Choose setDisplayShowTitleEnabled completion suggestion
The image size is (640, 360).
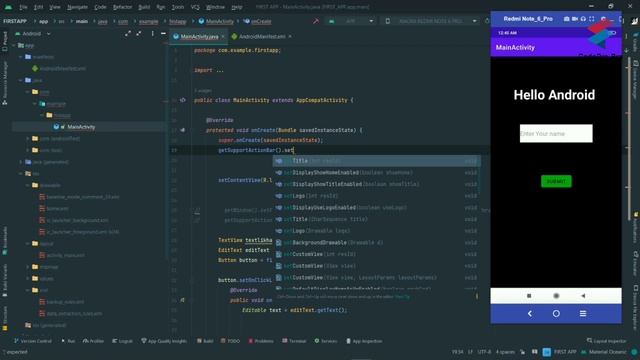tap(376, 184)
